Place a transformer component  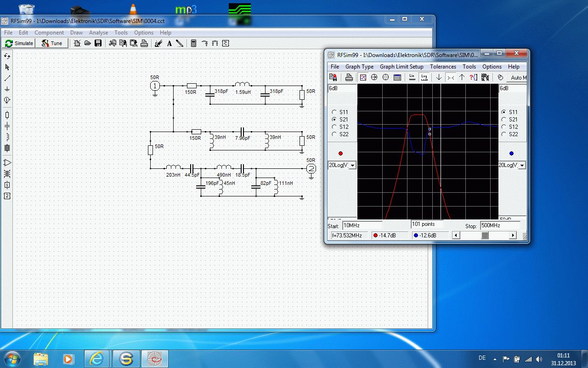pos(7,174)
